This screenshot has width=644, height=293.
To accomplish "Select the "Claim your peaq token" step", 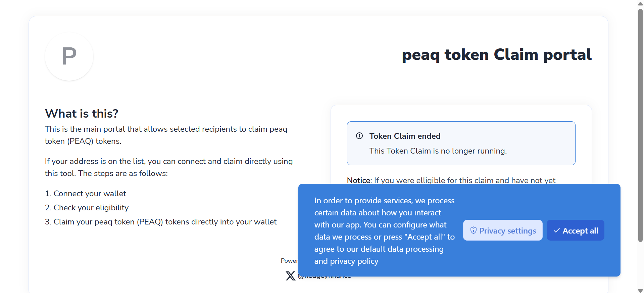I will point(165,222).
